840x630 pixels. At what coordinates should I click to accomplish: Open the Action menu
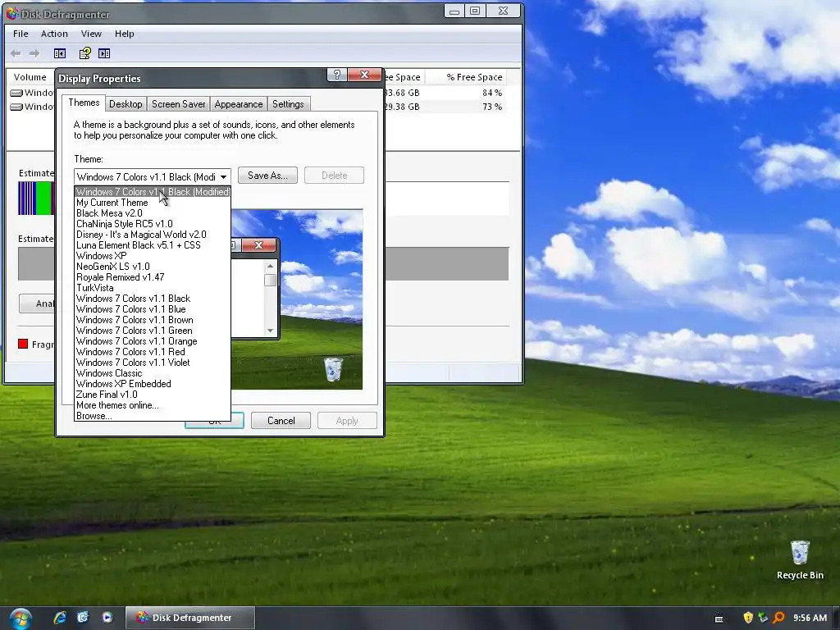coord(54,34)
